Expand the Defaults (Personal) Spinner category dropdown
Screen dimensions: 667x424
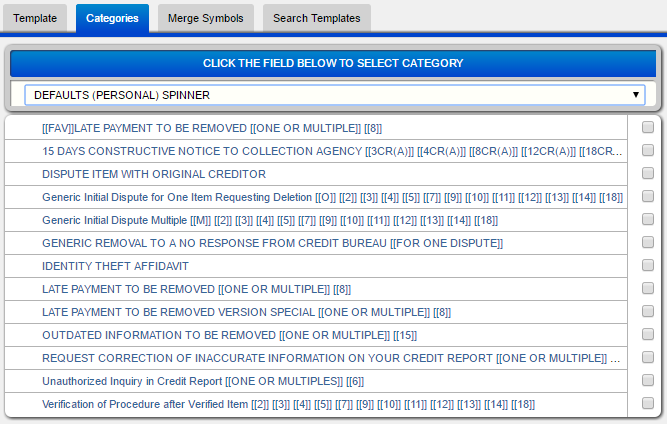tap(333, 95)
